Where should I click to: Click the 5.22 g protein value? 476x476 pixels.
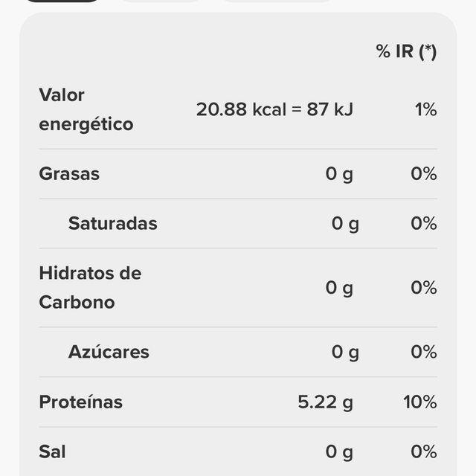point(326,402)
